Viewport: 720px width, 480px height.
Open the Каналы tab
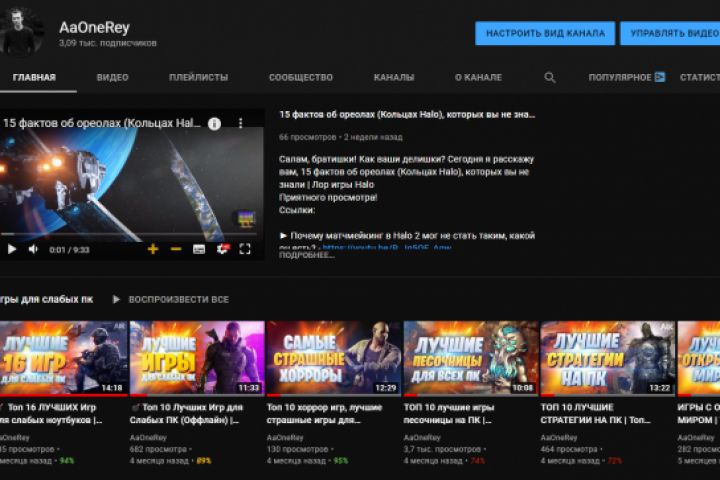[x=394, y=78]
